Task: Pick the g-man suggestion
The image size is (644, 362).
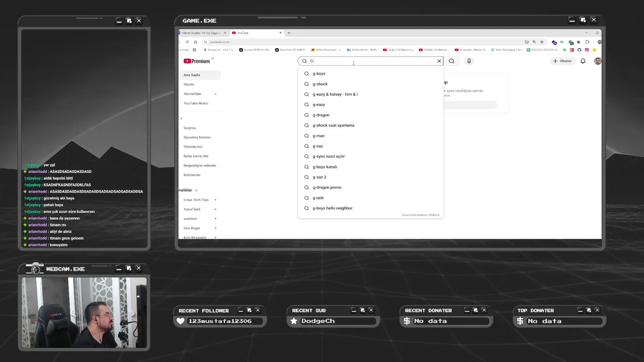Action: click(x=370, y=136)
